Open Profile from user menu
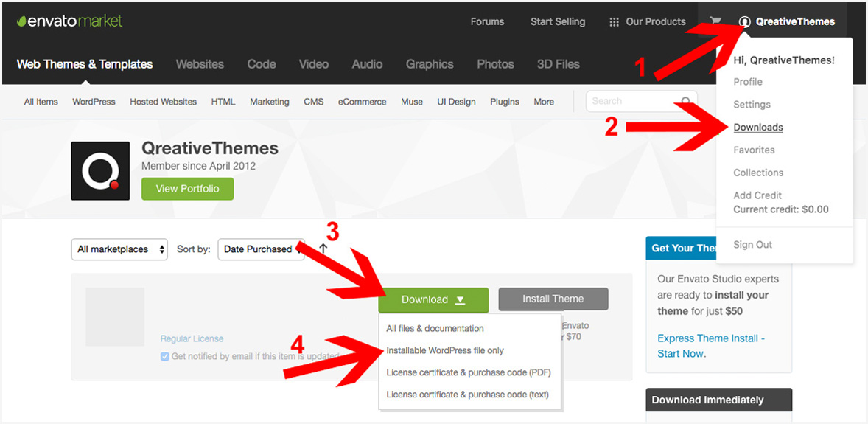 pyautogui.click(x=748, y=81)
